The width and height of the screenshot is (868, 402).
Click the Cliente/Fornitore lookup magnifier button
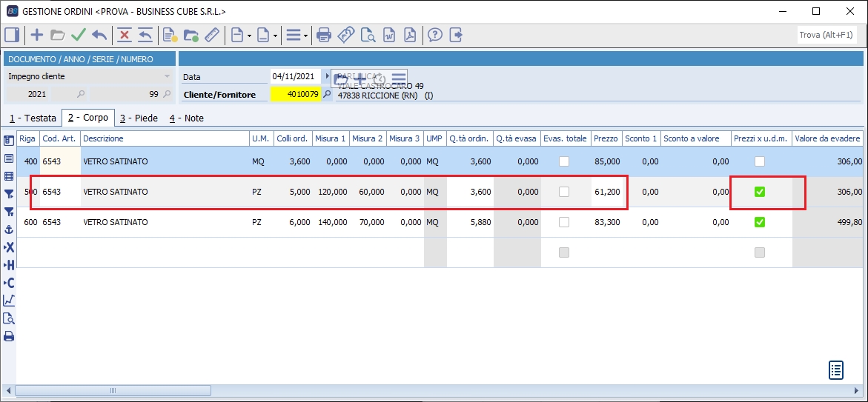click(327, 95)
